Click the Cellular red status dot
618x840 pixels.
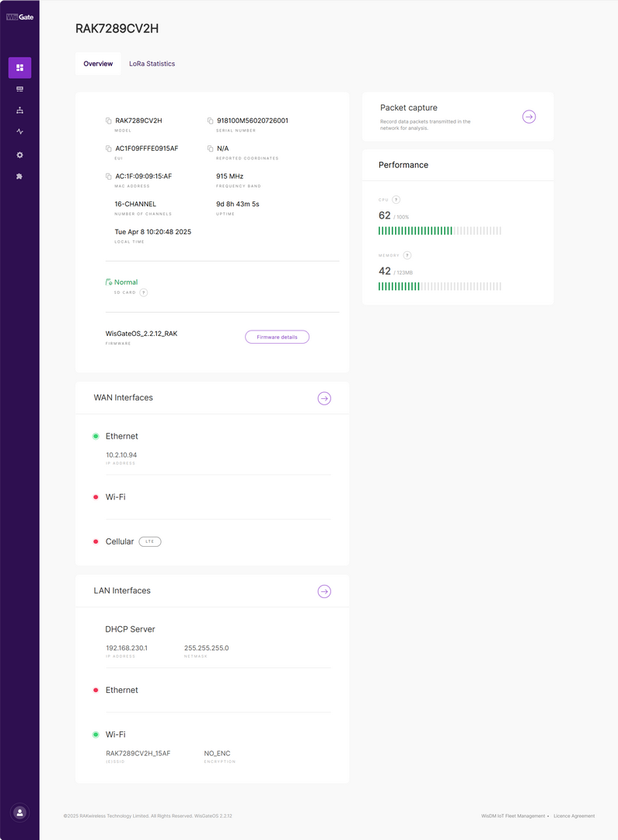(96, 541)
